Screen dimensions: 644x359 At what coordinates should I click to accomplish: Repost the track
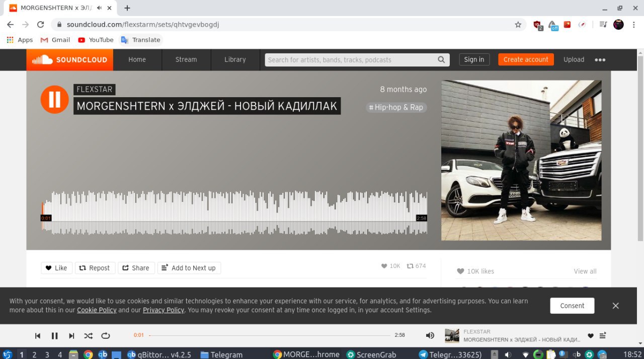[94, 268]
